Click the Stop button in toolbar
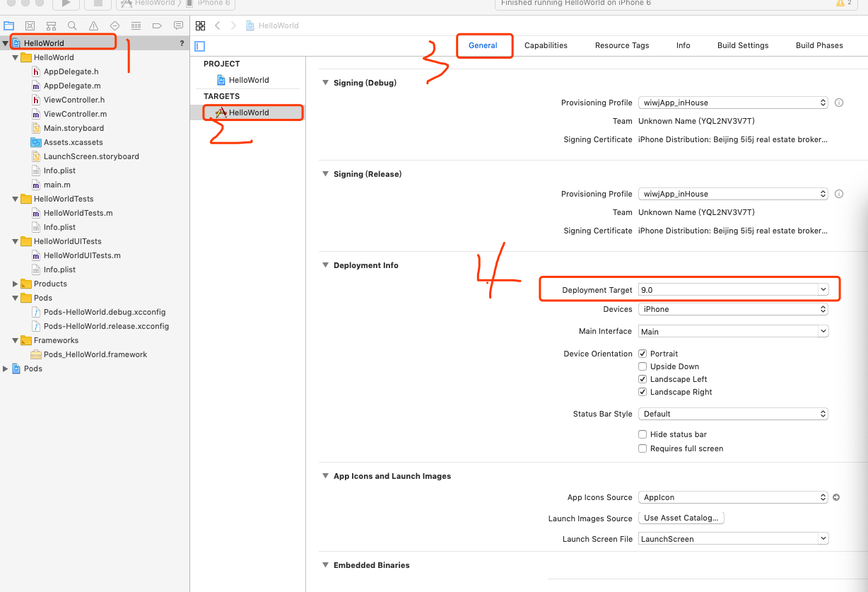The image size is (868, 592). click(98, 4)
